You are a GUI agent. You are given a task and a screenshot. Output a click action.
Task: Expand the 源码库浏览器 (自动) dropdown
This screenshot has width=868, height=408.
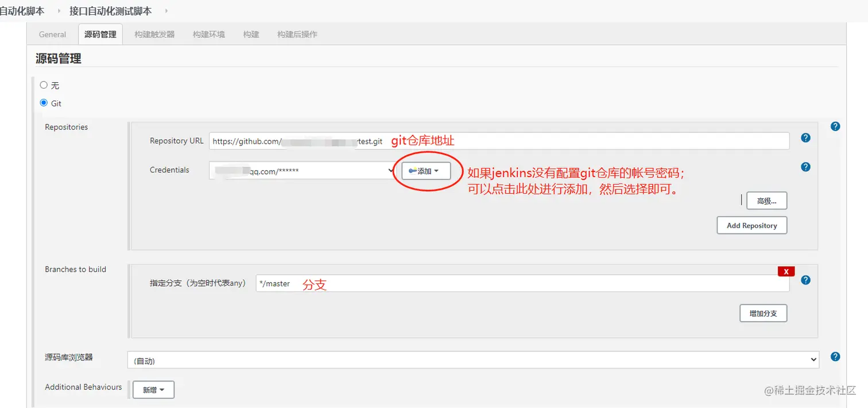tap(474, 360)
